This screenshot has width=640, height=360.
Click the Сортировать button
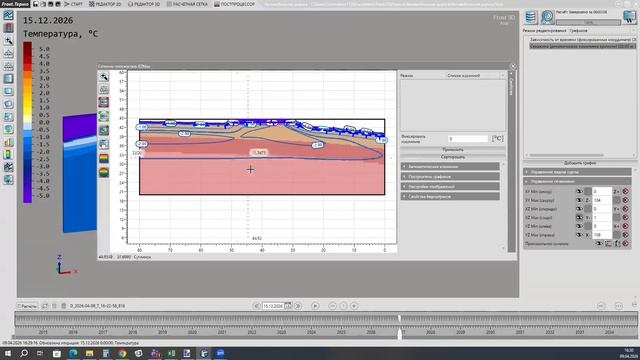(x=453, y=157)
